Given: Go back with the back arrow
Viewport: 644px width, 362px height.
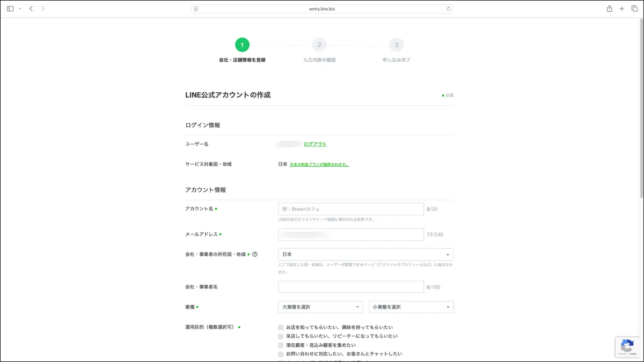Looking at the screenshot, I should click(31, 9).
